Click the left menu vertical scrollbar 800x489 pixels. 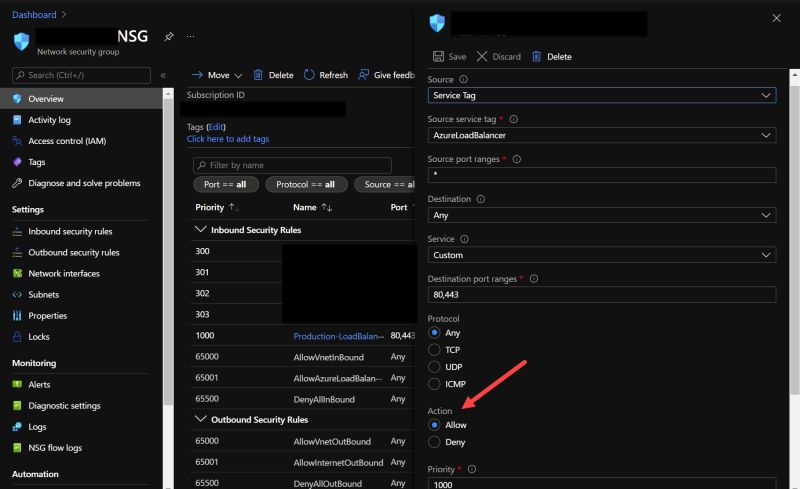pyautogui.click(x=168, y=253)
